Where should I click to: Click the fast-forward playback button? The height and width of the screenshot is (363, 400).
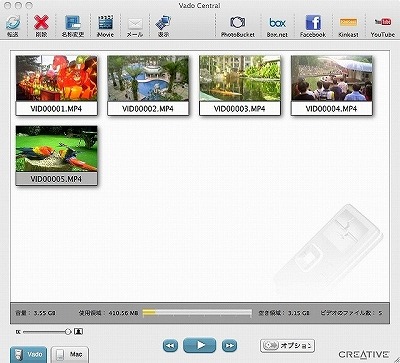(x=229, y=345)
